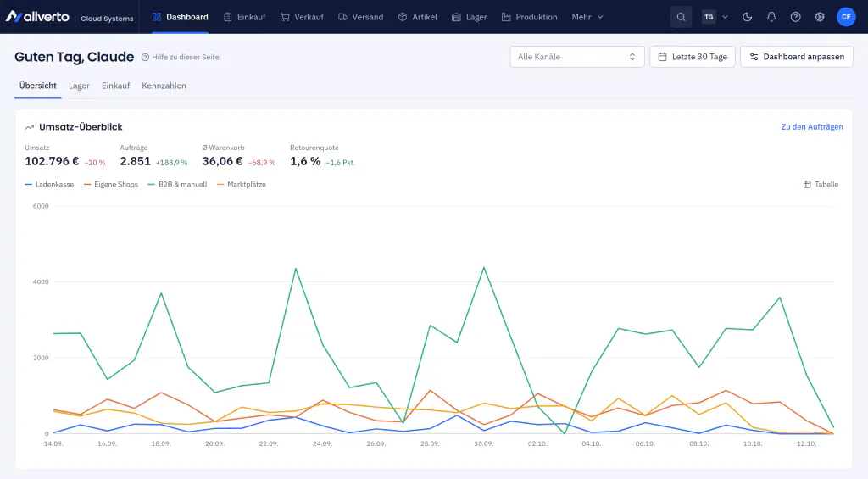Click the Letzte 30 Tage date button
The height and width of the screenshot is (479, 868).
[x=692, y=57]
